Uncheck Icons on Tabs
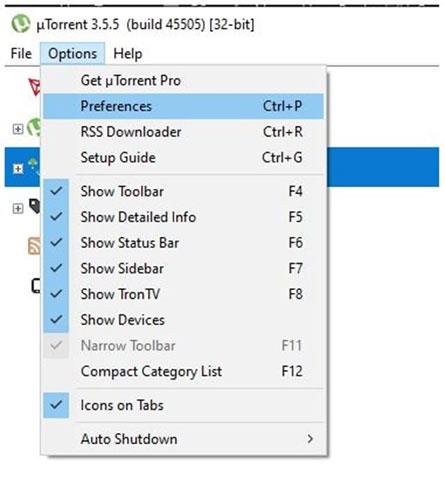Image resolution: width=445 pixels, height=500 pixels. (x=56, y=405)
